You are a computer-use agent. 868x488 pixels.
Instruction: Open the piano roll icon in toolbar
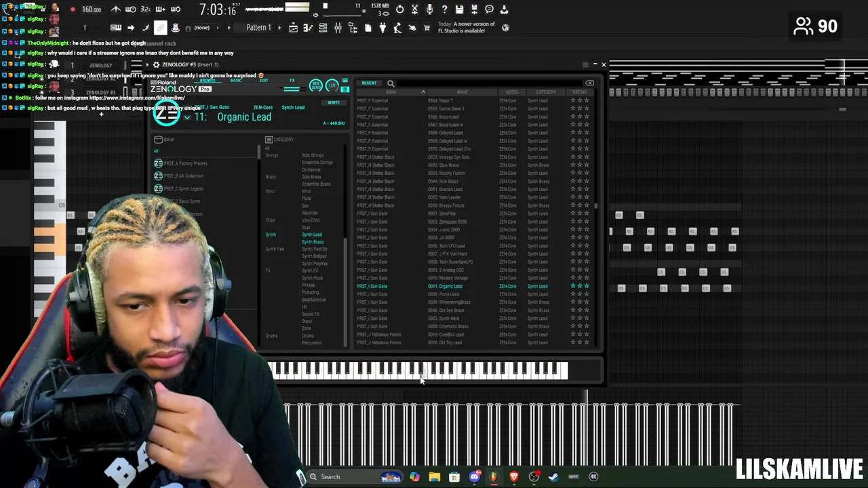click(x=308, y=28)
